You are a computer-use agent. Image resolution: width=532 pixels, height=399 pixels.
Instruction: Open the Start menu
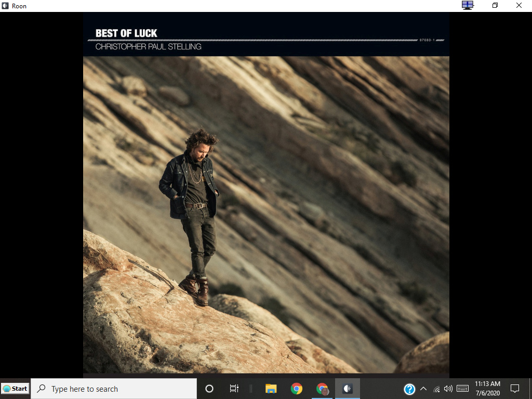point(15,389)
